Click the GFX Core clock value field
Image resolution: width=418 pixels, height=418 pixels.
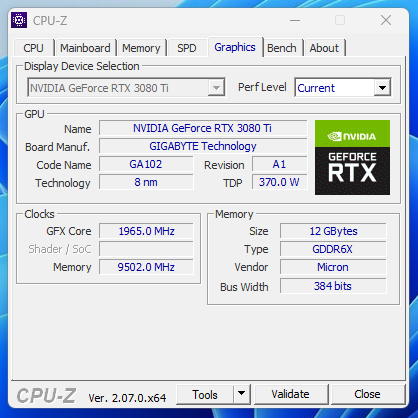pyautogui.click(x=146, y=231)
